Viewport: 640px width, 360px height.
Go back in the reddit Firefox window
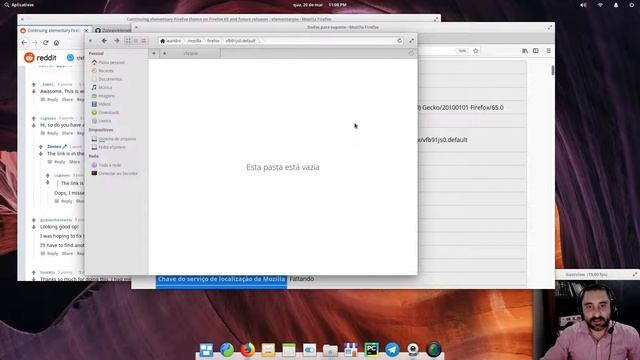24,42
